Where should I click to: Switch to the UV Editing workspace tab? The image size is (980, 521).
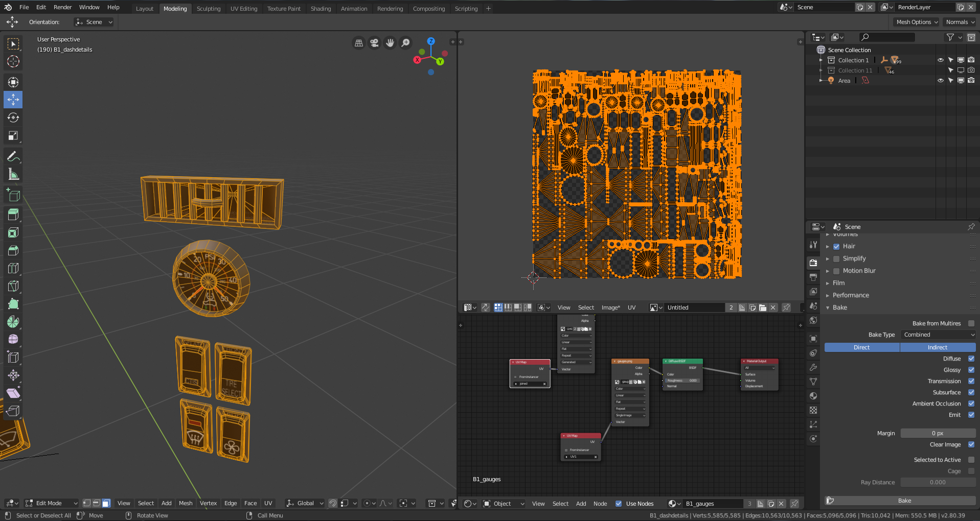[244, 9]
